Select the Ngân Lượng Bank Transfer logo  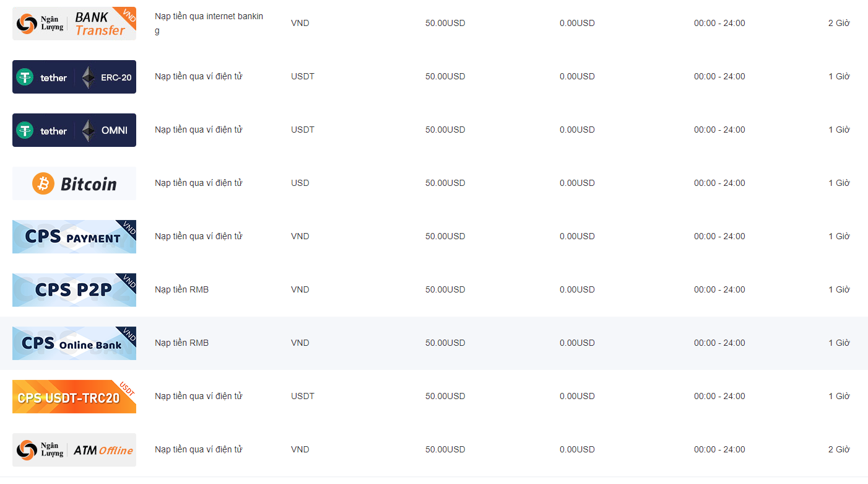[74, 24]
